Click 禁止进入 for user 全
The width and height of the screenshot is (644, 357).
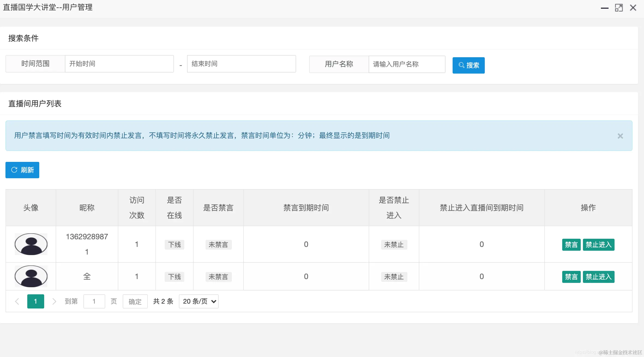coord(598,277)
